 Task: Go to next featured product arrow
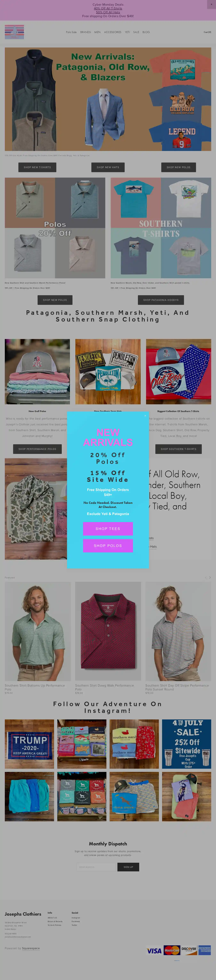coord(210,577)
